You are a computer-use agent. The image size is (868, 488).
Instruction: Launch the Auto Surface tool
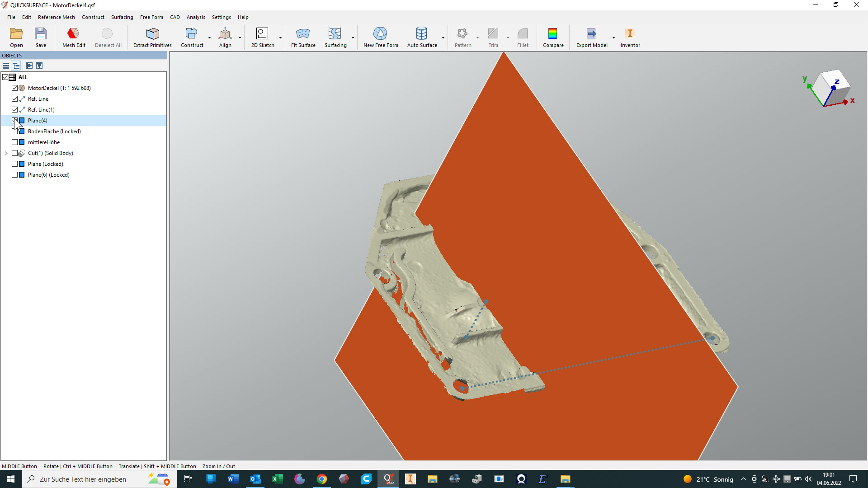pos(421,34)
